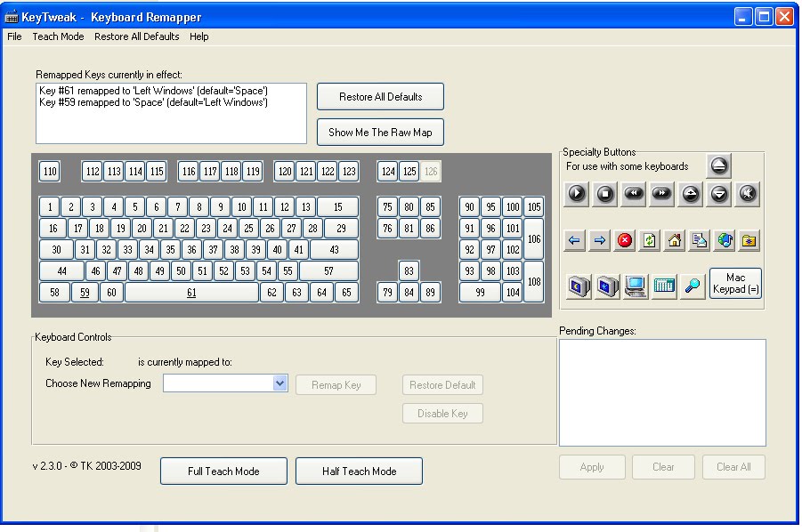
Task: Select key 99 on keyboard layout
Action: (x=480, y=293)
